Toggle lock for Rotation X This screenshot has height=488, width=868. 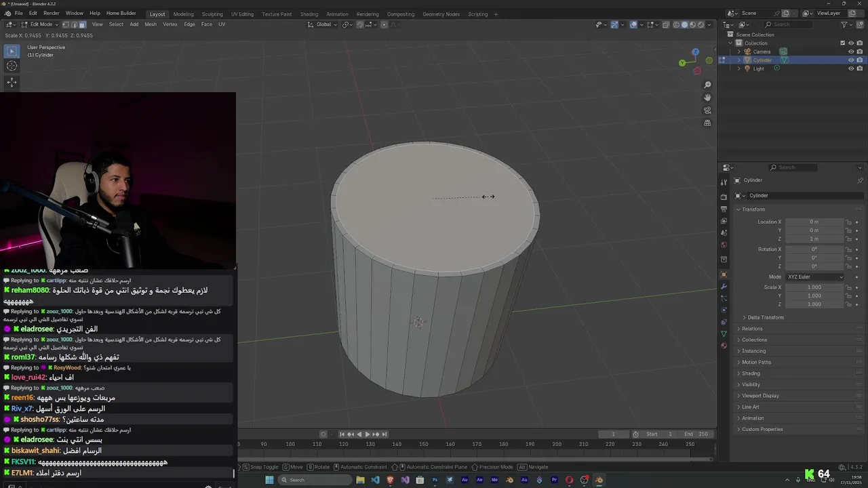coord(848,249)
